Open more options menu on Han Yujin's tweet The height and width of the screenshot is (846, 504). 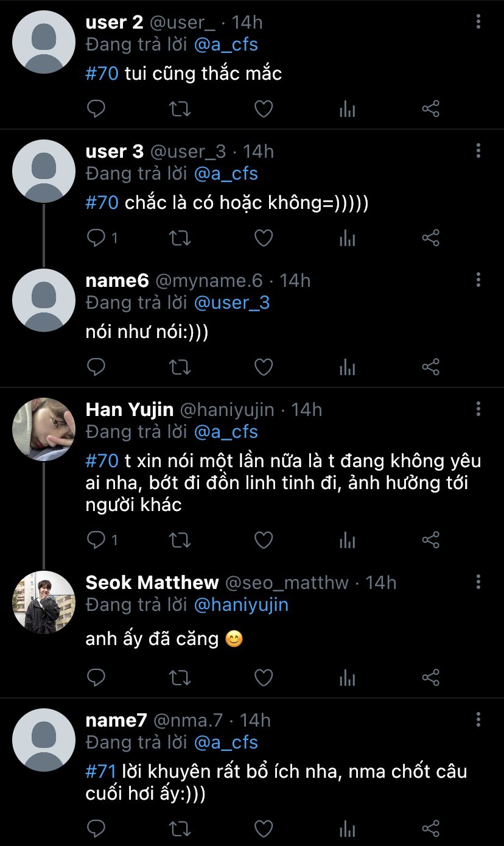(x=478, y=409)
